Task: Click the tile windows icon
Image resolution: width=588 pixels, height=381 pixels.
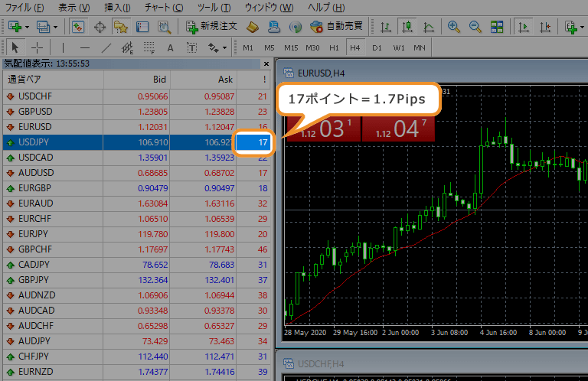Action: pyautogui.click(x=497, y=27)
